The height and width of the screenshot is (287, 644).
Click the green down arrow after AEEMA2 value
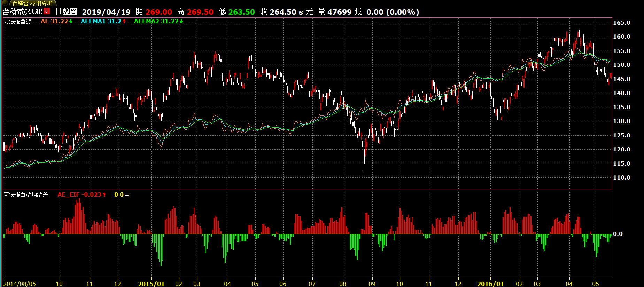click(181, 22)
